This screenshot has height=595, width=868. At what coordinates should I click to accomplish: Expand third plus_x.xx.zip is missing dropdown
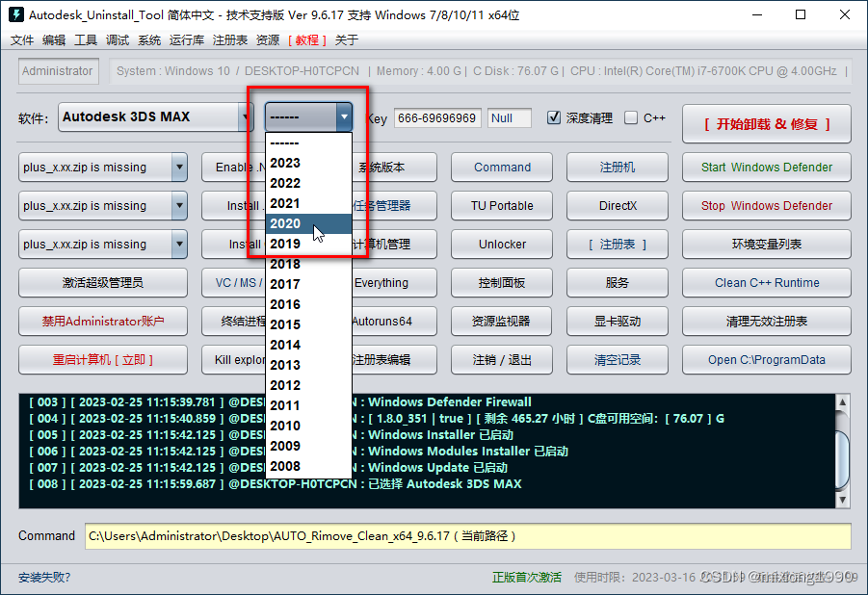(179, 245)
